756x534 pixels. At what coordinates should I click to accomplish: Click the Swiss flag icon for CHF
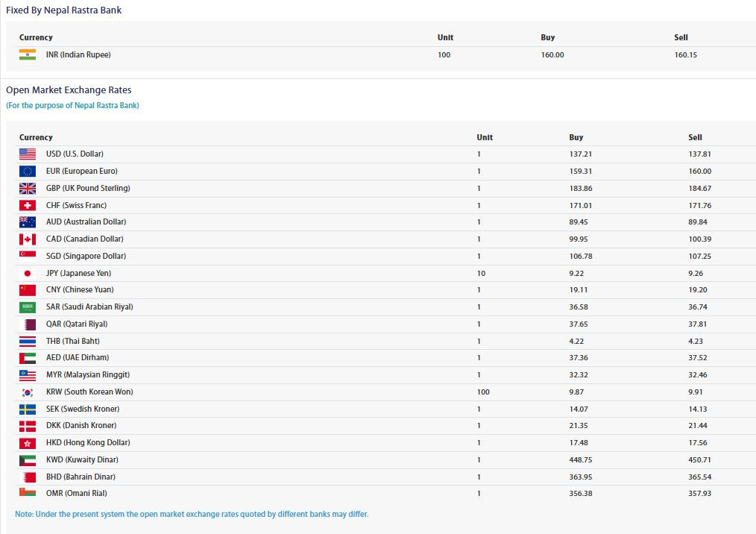(x=28, y=206)
